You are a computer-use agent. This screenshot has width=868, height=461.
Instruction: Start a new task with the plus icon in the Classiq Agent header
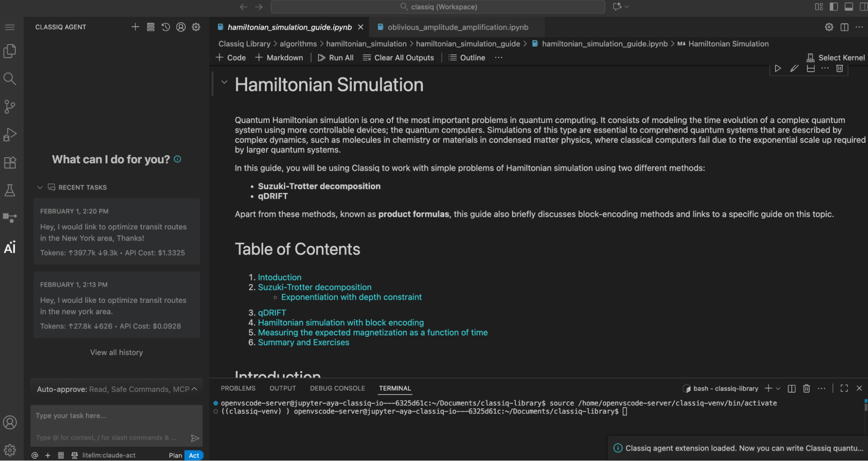click(x=135, y=27)
